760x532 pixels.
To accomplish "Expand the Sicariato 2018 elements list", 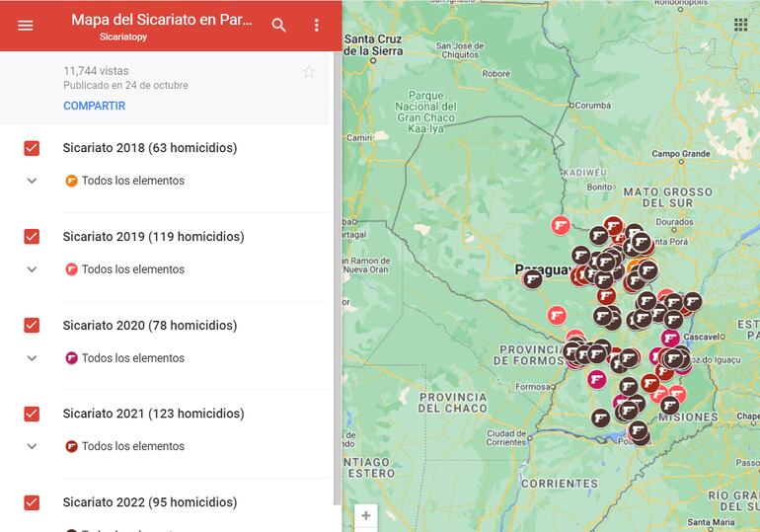I will pyautogui.click(x=32, y=181).
